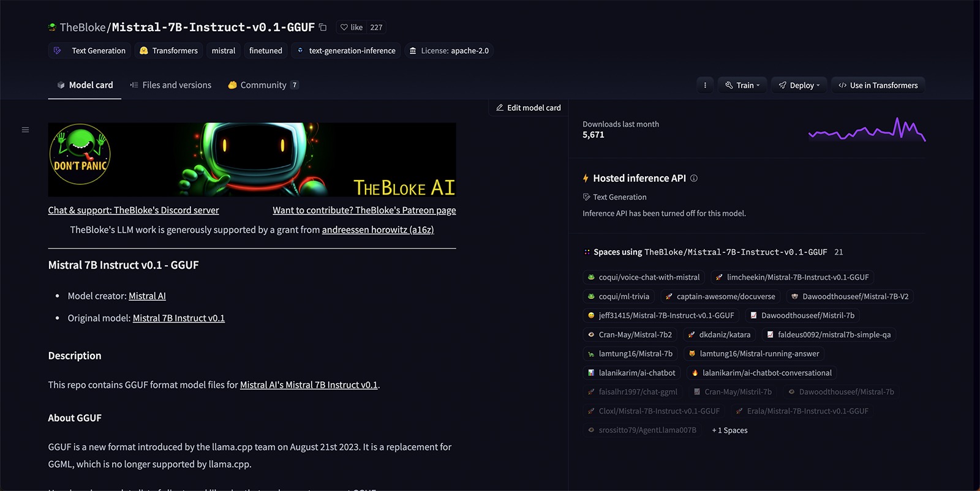
Task: Open TheBloke's Patreon page link
Action: click(364, 210)
